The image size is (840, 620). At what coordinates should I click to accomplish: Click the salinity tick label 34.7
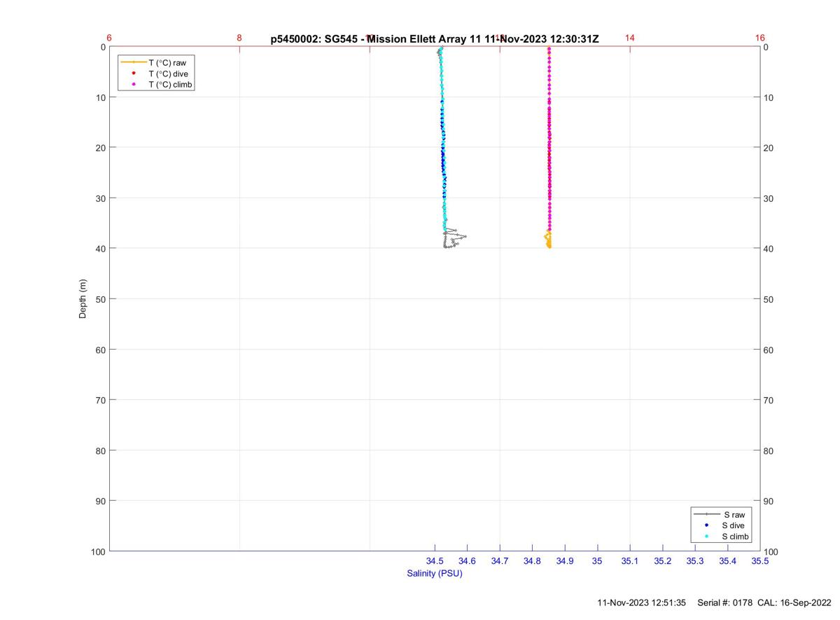tap(500, 561)
